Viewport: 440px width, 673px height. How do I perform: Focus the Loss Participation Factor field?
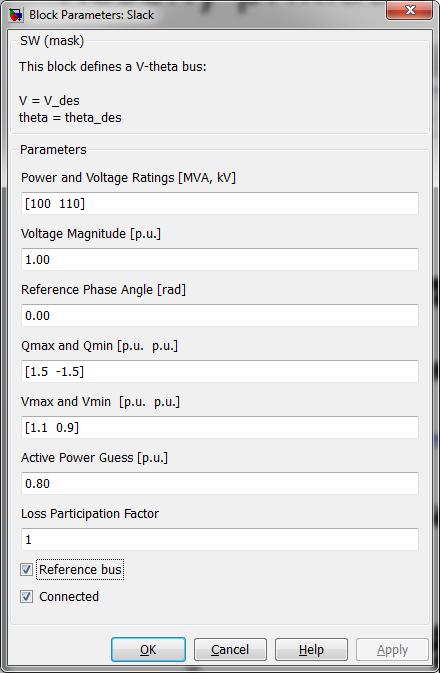coord(220,540)
